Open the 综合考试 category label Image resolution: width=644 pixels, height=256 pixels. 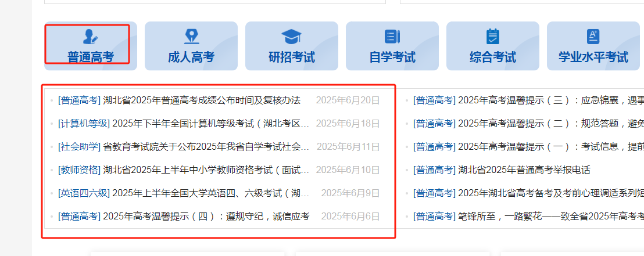click(493, 57)
